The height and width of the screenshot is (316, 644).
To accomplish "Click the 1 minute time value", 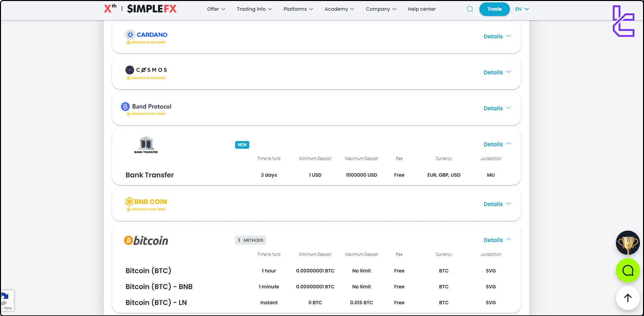I will pyautogui.click(x=269, y=286).
